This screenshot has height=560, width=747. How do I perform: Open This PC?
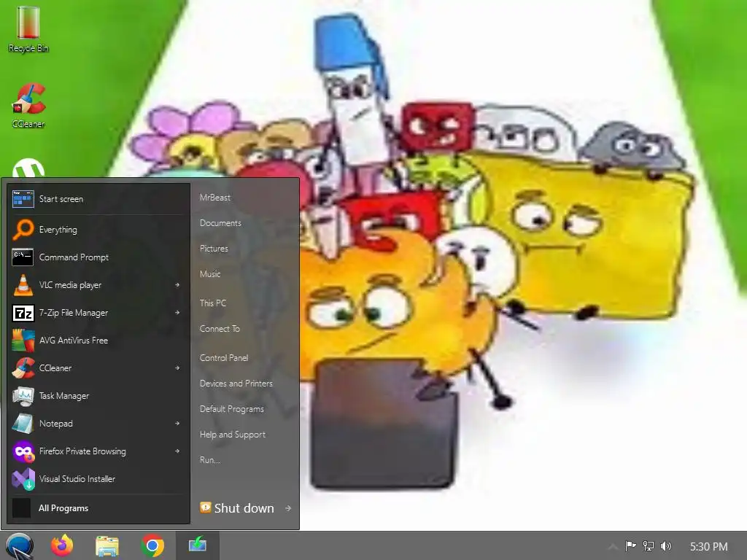(213, 303)
